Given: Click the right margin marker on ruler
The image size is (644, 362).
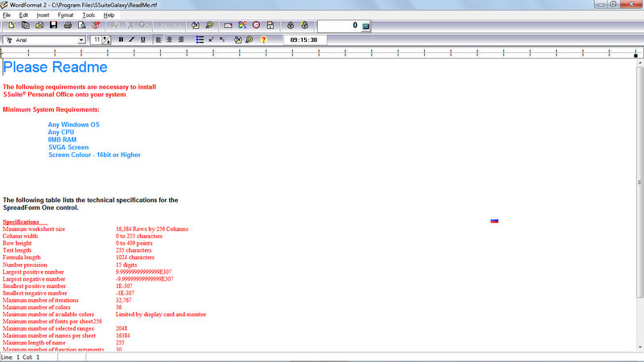Looking at the screenshot, I should click(x=636, y=56).
